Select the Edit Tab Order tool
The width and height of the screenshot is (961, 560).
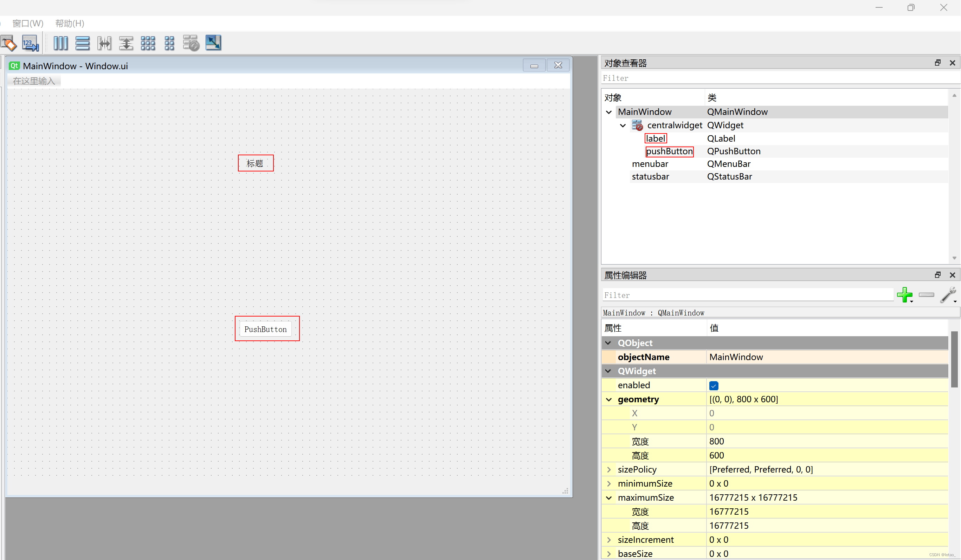click(30, 43)
